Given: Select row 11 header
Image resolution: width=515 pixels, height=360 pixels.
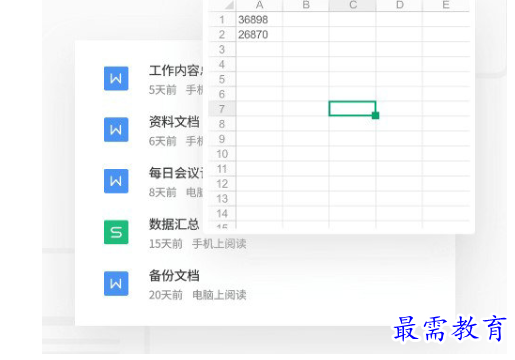Looking at the screenshot, I should tap(222, 169).
